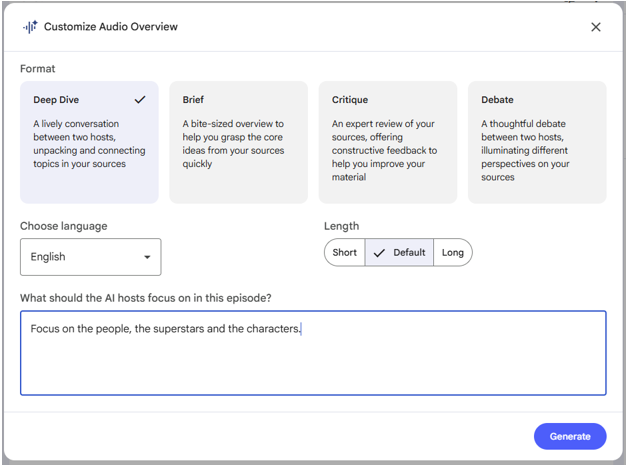
Task: Set length to Short
Action: (x=345, y=253)
